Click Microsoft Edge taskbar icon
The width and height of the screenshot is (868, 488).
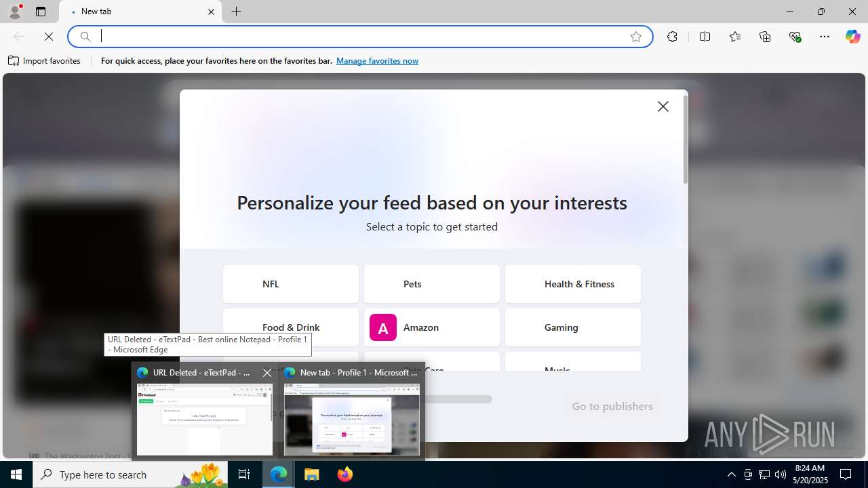[279, 474]
